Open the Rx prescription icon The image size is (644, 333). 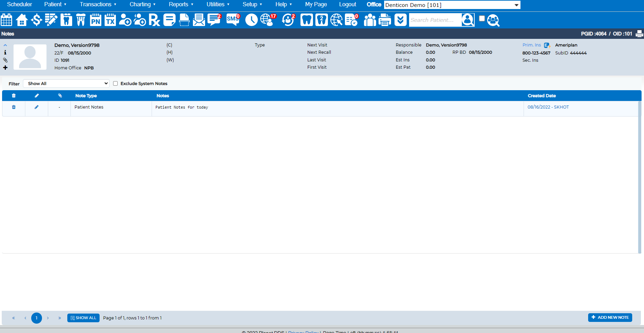(154, 20)
